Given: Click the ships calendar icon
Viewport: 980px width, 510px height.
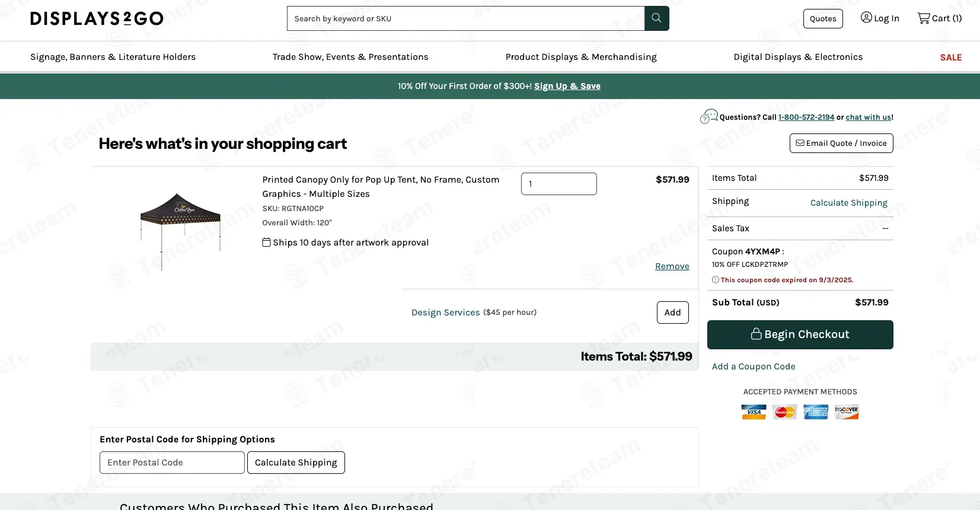Looking at the screenshot, I should pyautogui.click(x=267, y=242).
